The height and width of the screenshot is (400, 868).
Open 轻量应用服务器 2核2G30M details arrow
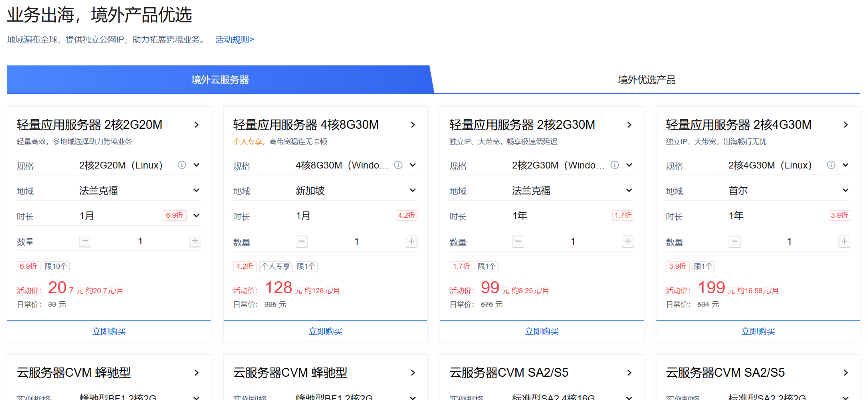[x=629, y=125]
